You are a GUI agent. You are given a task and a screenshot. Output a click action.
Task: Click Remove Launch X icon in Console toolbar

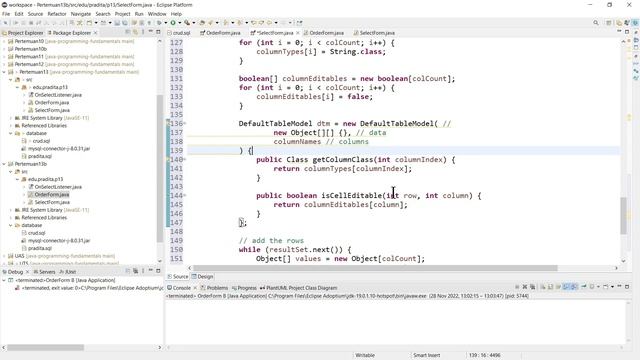525,287
